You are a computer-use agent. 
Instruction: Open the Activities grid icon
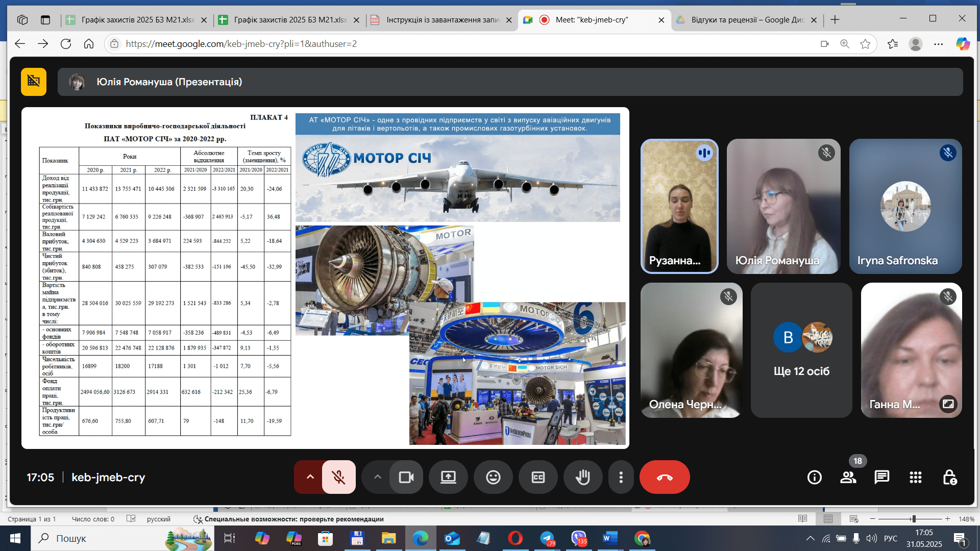click(x=916, y=477)
